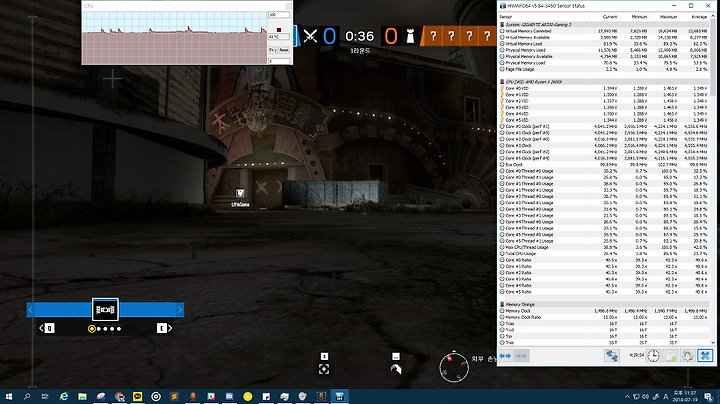Screen dimensions: 720x404
Task: Click Q previous-camera key icon in game
Action: click(x=50, y=328)
